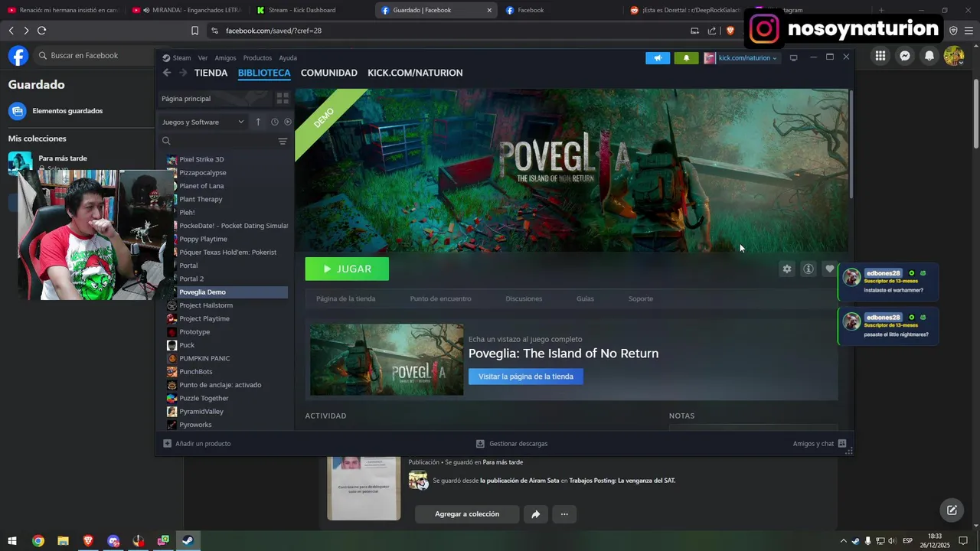Expand the Juegos y Software filter dropdown

[x=203, y=122]
